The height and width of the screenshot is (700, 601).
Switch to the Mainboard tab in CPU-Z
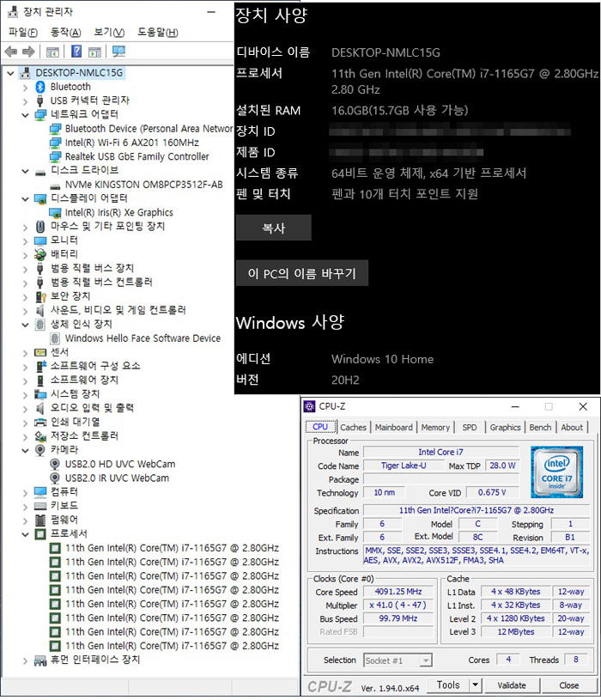(393, 427)
